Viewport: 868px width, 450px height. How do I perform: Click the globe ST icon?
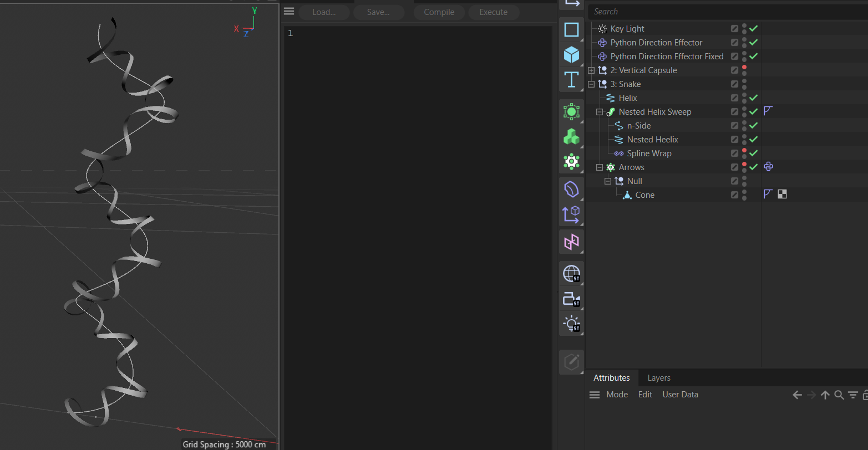pos(571,273)
